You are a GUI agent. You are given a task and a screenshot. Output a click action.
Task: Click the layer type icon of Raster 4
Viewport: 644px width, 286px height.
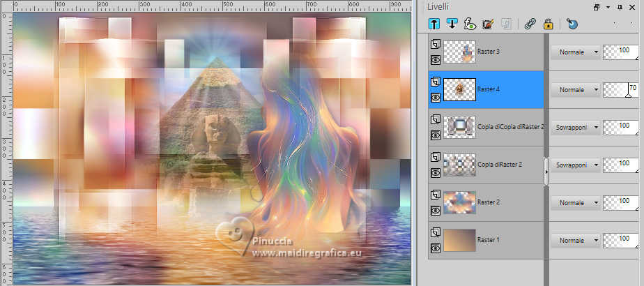tap(436, 82)
